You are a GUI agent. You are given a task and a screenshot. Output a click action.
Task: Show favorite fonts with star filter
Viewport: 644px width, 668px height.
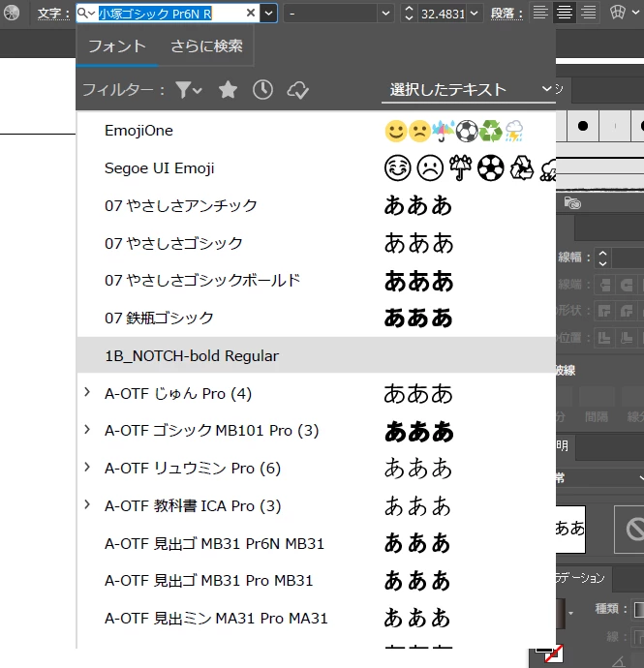click(x=228, y=90)
